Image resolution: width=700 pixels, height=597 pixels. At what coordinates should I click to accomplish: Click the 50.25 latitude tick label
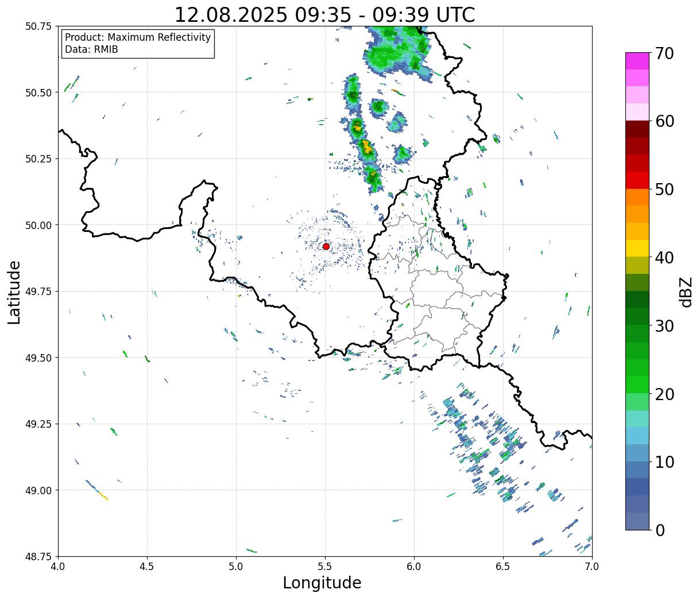38,159
